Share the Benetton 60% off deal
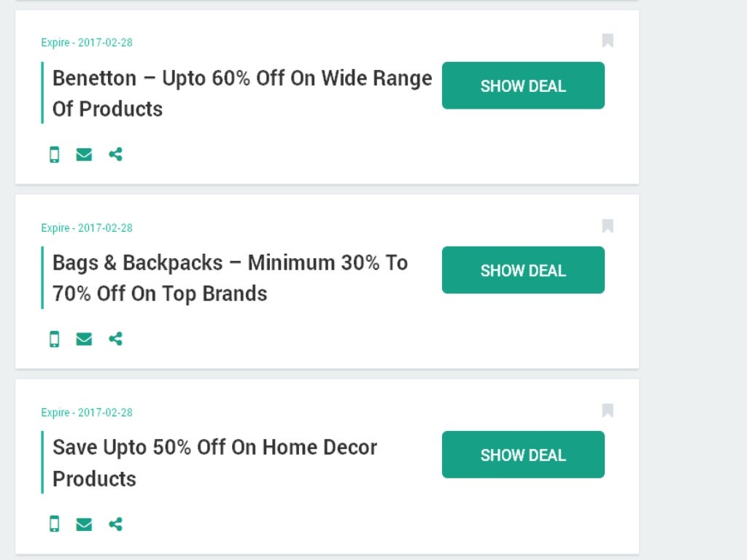The width and height of the screenshot is (747, 560). click(115, 155)
